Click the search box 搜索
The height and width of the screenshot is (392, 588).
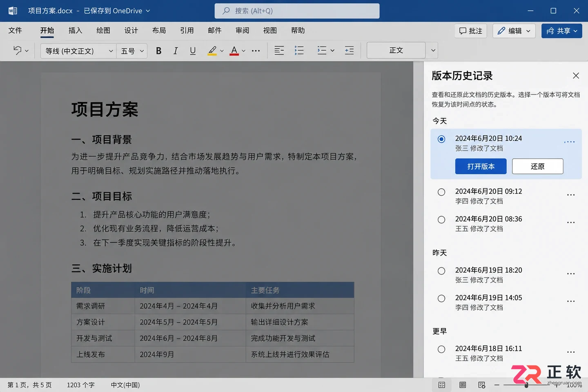tap(297, 11)
